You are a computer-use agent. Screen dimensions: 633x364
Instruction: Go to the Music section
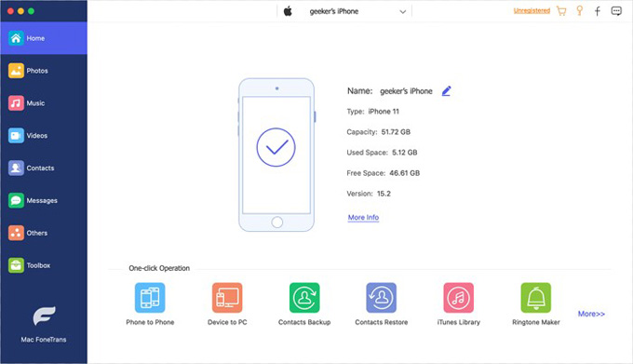[x=44, y=103]
